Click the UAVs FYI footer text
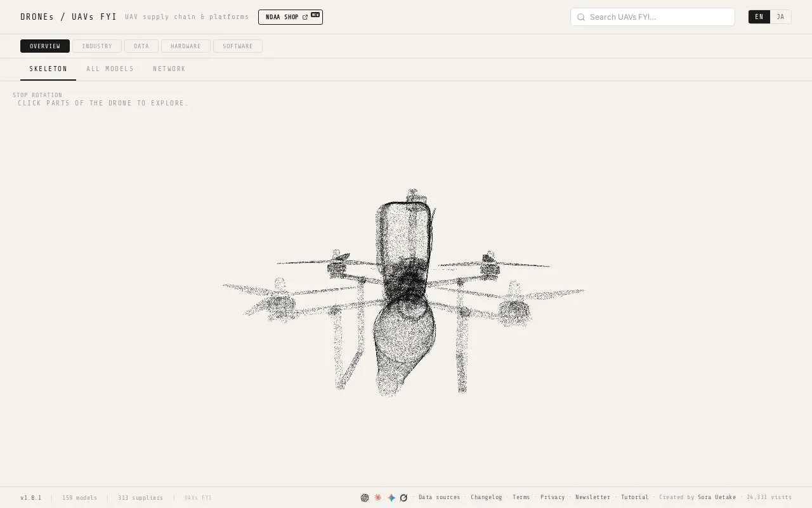Viewport: 812px width, 508px height. (x=199, y=498)
